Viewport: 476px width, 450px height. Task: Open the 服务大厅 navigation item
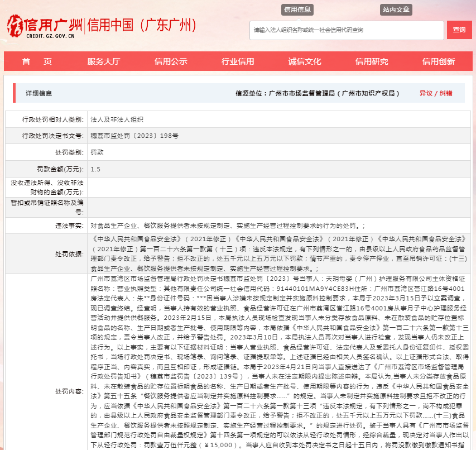click(x=104, y=61)
